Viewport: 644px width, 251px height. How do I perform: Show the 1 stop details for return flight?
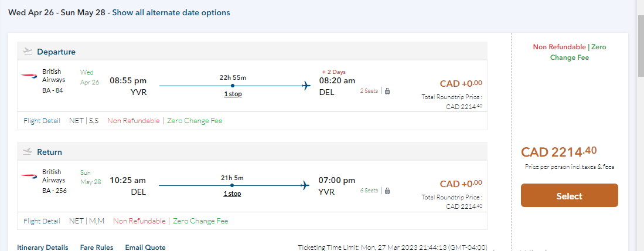[232, 194]
